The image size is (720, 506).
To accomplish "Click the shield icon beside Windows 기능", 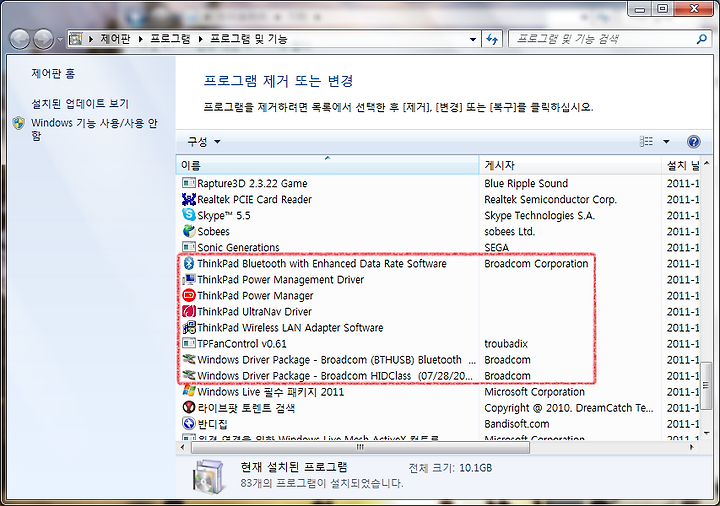I will pos(18,123).
